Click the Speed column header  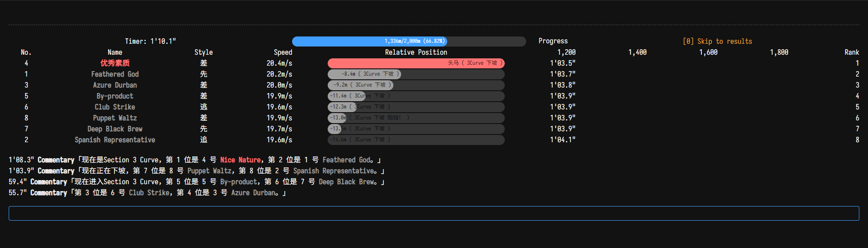(x=283, y=52)
